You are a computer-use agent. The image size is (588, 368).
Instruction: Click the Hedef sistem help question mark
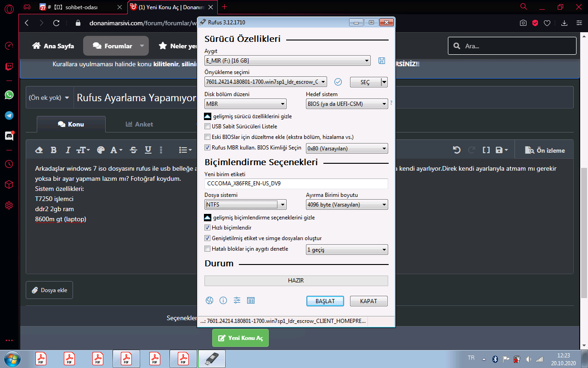[391, 103]
